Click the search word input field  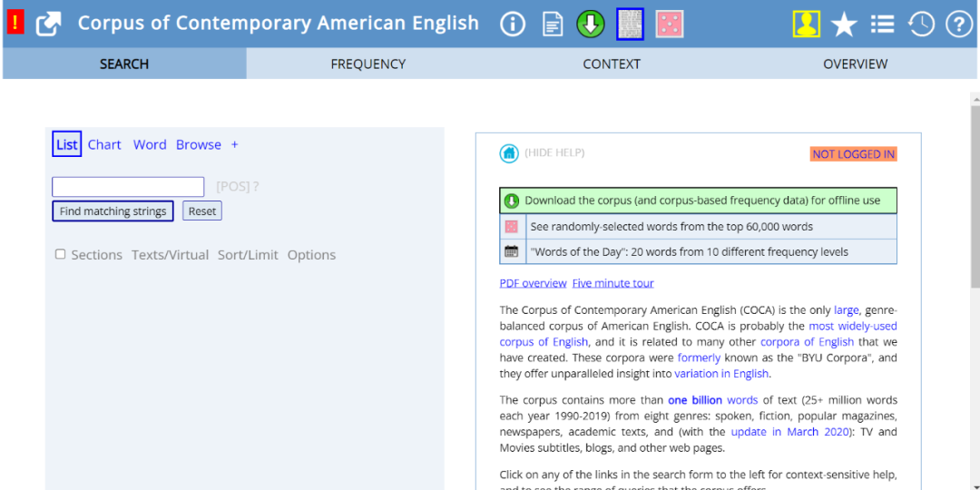128,187
